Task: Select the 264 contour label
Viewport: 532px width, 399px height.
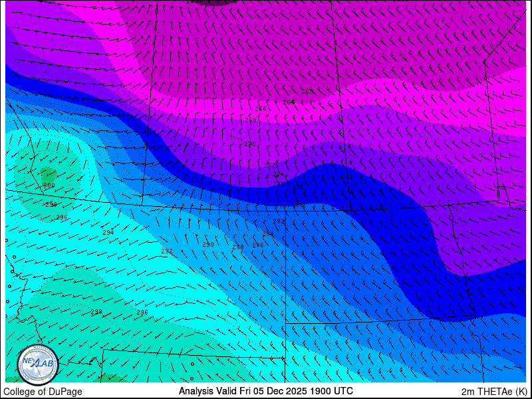Action: [289, 102]
